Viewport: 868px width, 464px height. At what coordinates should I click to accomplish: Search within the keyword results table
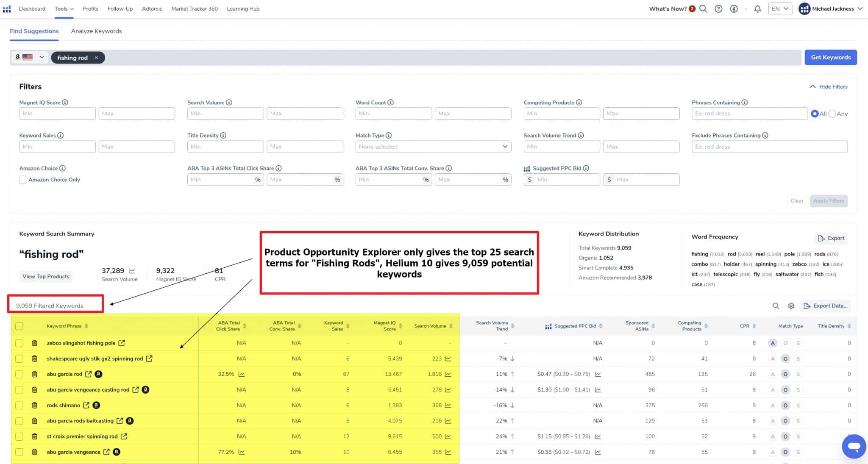[x=776, y=306]
